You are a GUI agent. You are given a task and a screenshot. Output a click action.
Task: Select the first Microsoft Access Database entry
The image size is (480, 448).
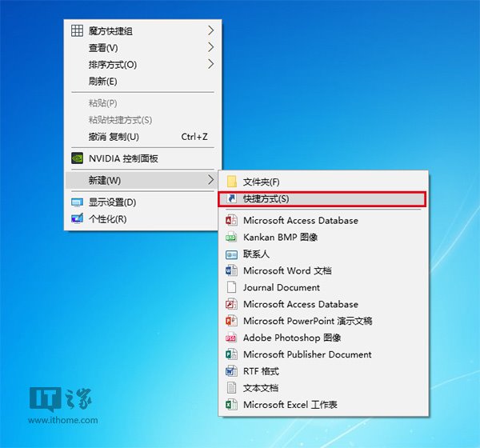[x=323, y=221]
